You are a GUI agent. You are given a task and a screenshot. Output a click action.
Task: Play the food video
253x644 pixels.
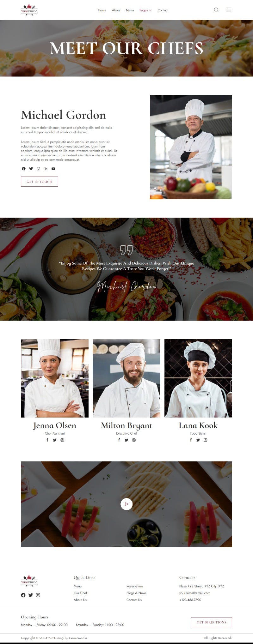click(x=126, y=504)
